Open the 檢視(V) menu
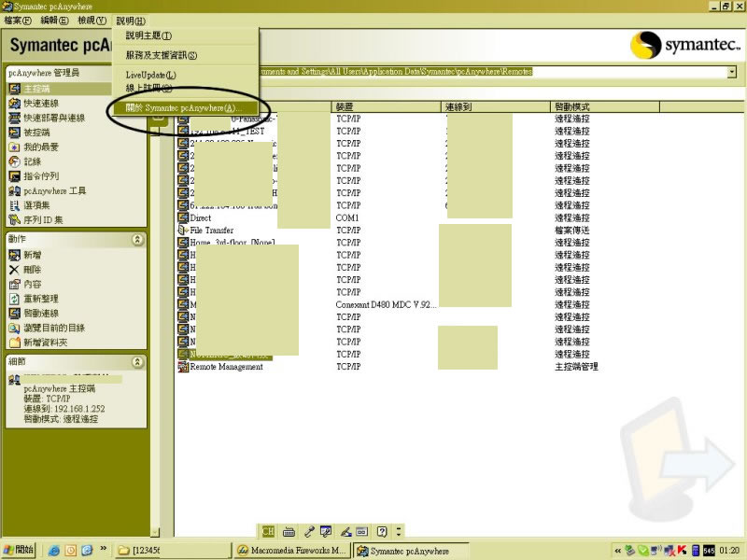This screenshot has height=560, width=747. coord(92,21)
